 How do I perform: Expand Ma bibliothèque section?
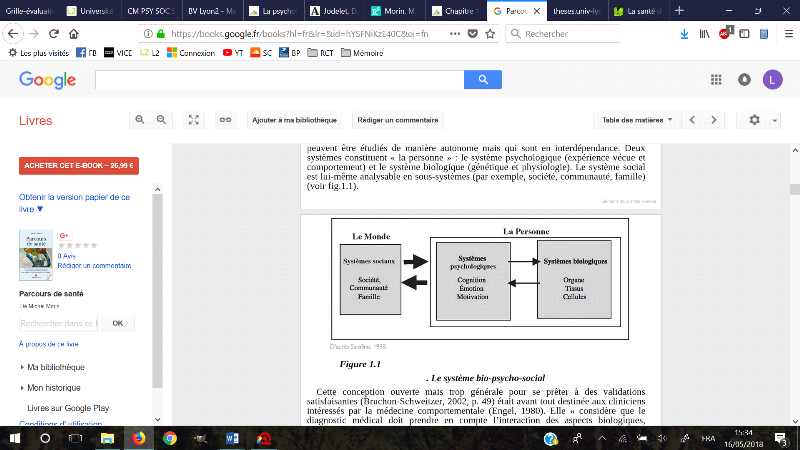click(55, 367)
